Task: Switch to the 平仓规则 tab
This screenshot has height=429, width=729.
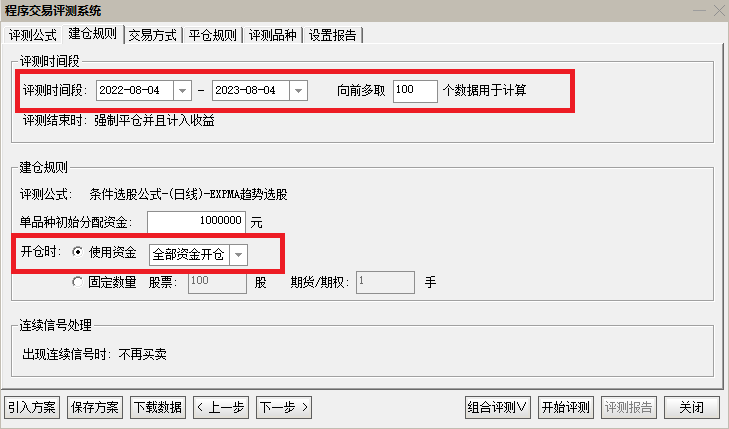Action: (212, 35)
